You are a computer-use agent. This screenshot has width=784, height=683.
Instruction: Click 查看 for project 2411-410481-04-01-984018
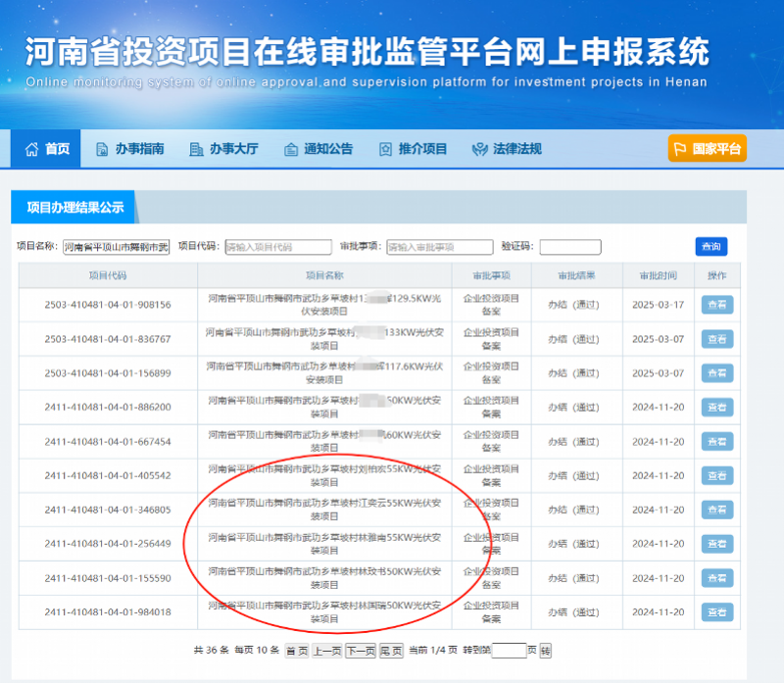717,612
